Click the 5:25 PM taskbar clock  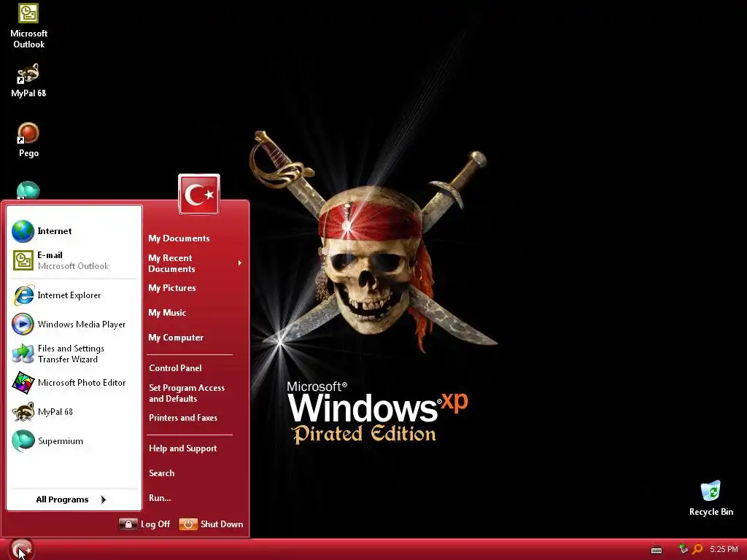724,550
